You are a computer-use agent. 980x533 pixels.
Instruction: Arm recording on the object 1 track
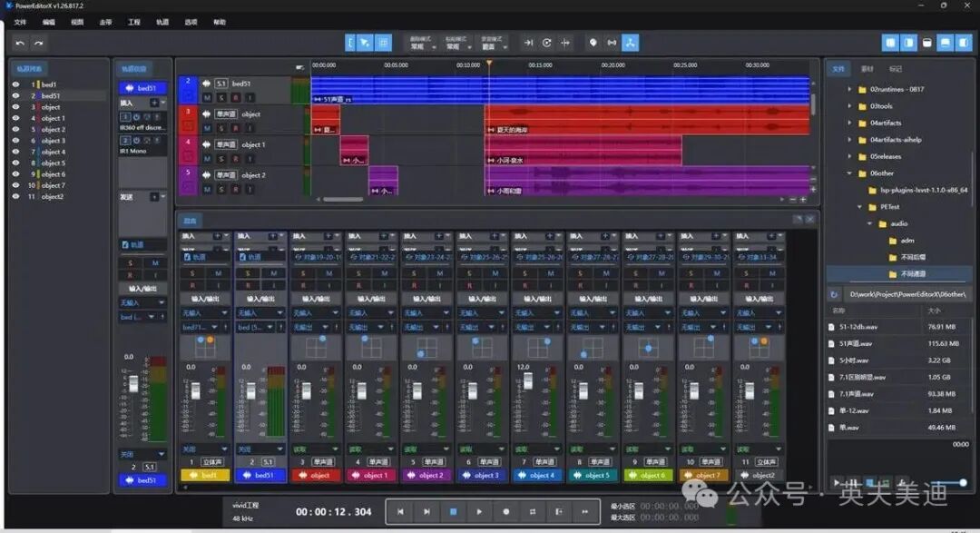tap(236, 159)
